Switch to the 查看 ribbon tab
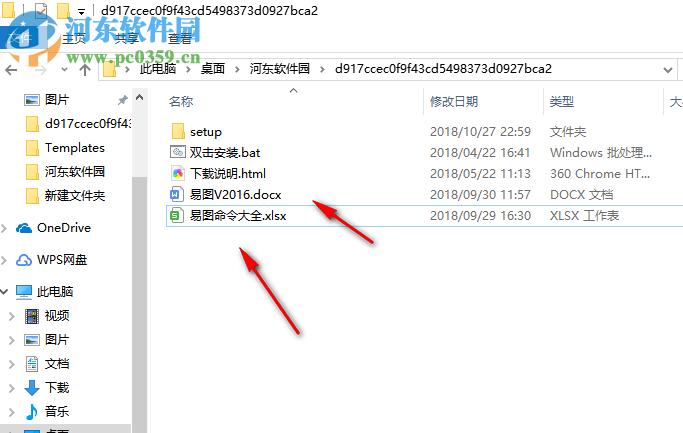683x433 pixels. pyautogui.click(x=180, y=39)
